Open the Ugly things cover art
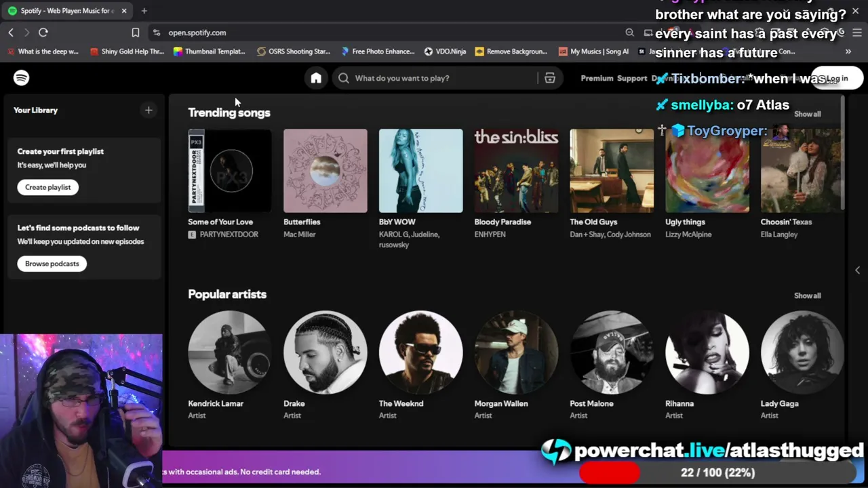 tap(707, 171)
